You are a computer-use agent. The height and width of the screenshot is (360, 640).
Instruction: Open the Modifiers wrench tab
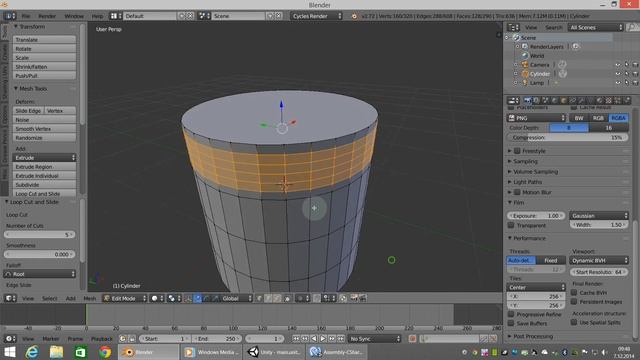(582, 100)
